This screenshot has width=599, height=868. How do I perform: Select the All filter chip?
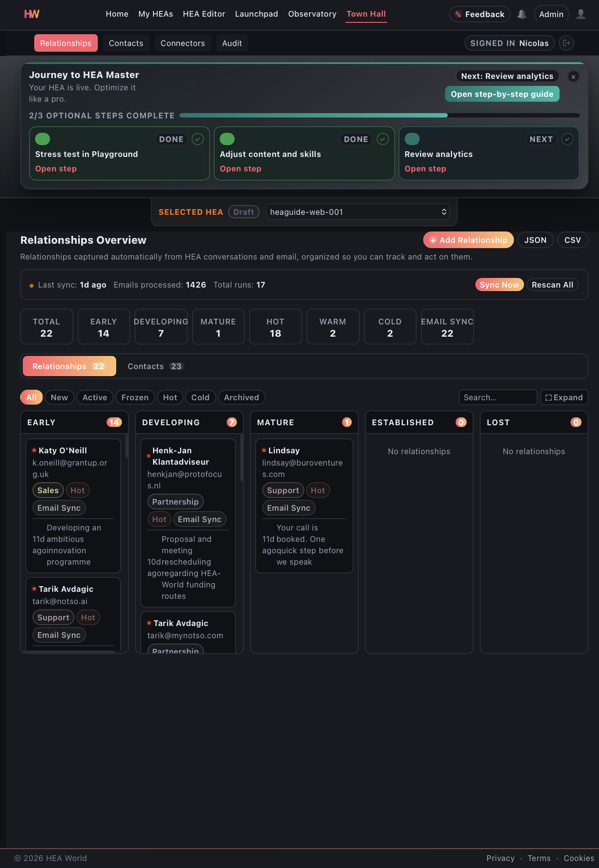pyautogui.click(x=32, y=398)
